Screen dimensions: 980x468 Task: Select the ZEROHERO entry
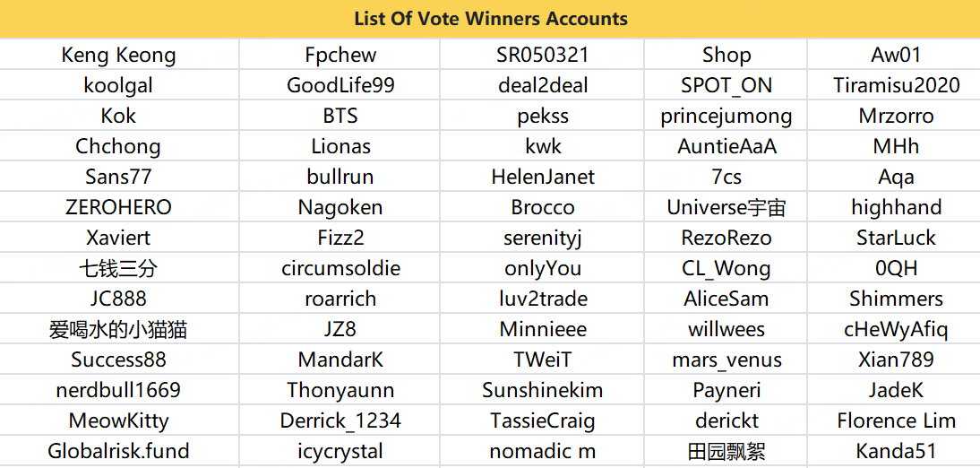pyautogui.click(x=119, y=207)
